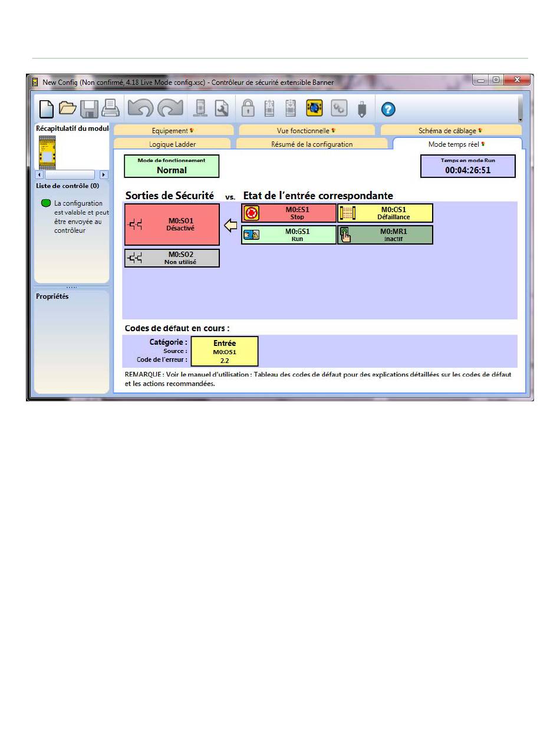Click the green valid-configuration indicator
Screen dimensions: 560x739
point(46,203)
